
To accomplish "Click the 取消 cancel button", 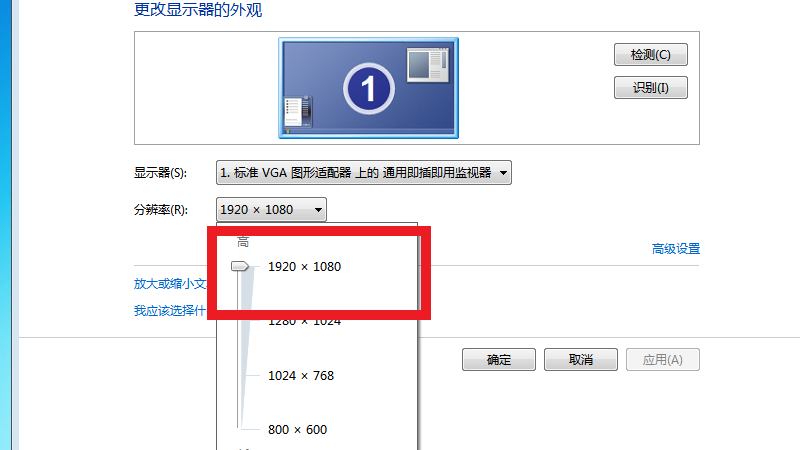I will (x=581, y=360).
